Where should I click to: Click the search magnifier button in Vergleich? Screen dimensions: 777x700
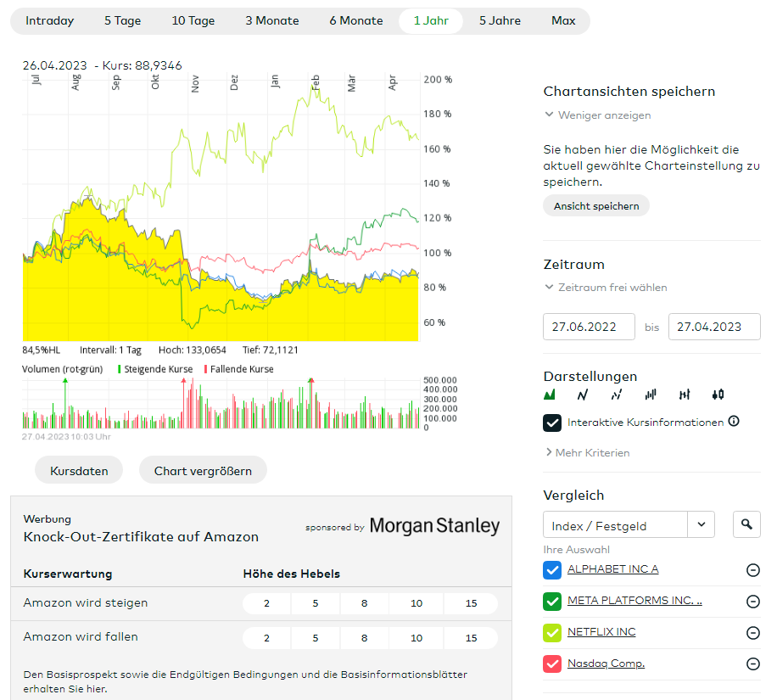pos(746,525)
